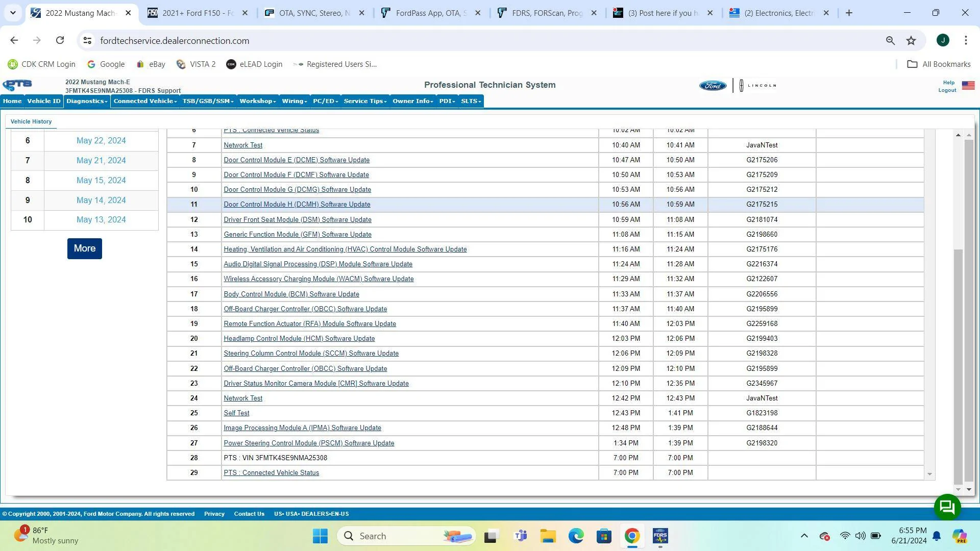Click the zoom magnifier icon in address bar
This screenshot has height=551, width=980.
pos(890,40)
